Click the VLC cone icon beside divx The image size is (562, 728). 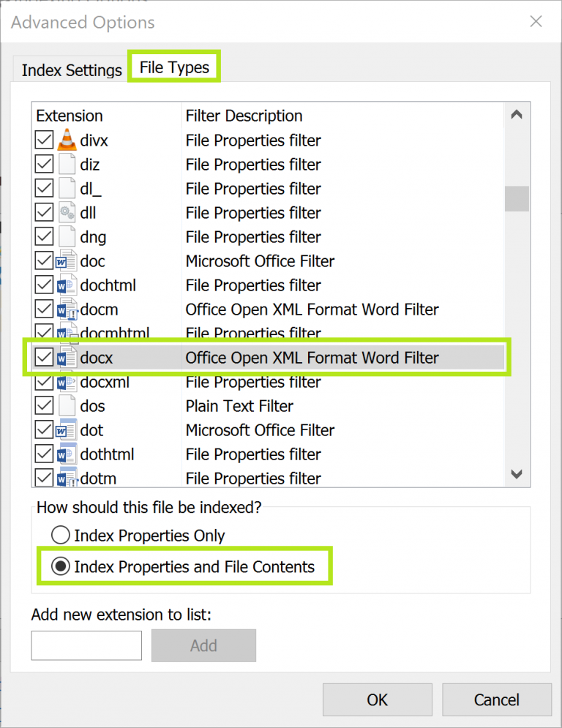click(x=67, y=140)
